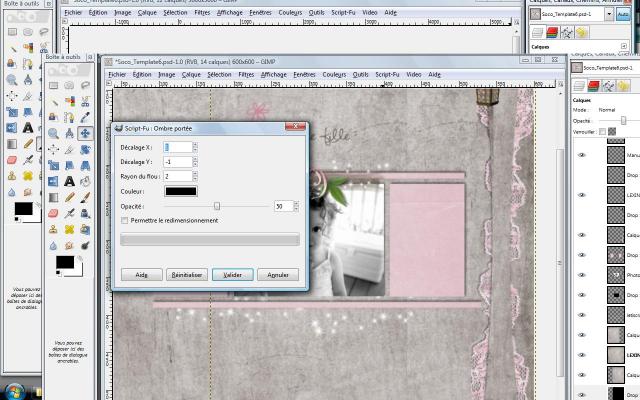
Task: Click the Windows Start button
Action: click(x=15, y=392)
